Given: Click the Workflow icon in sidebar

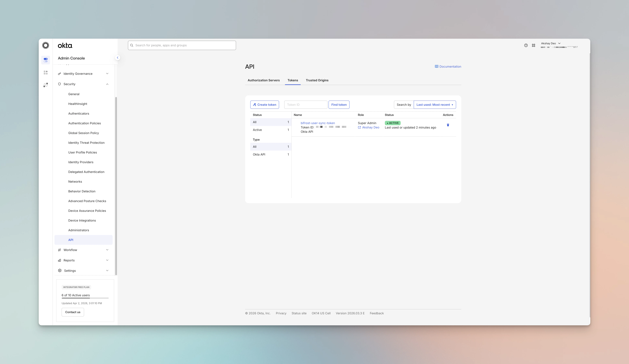Looking at the screenshot, I should pos(59,250).
